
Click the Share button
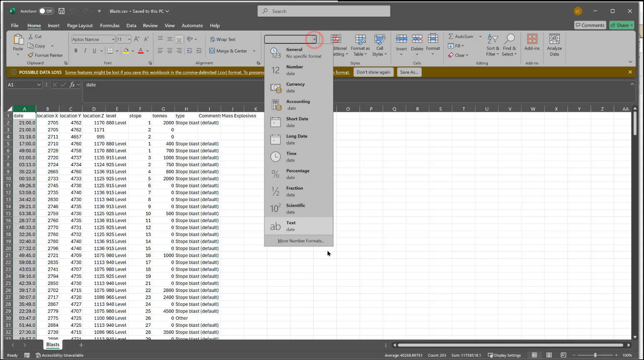[622, 25]
